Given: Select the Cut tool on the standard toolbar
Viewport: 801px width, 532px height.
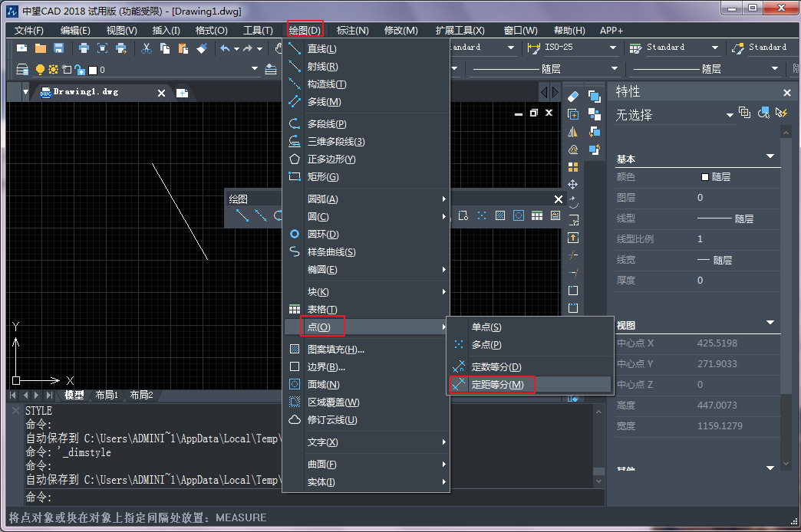Looking at the screenshot, I should click(147, 47).
